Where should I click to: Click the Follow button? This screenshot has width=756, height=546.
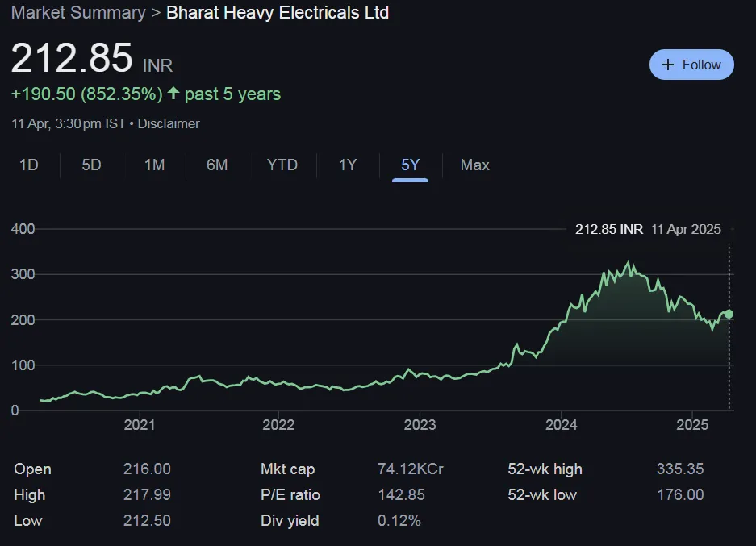pos(691,65)
